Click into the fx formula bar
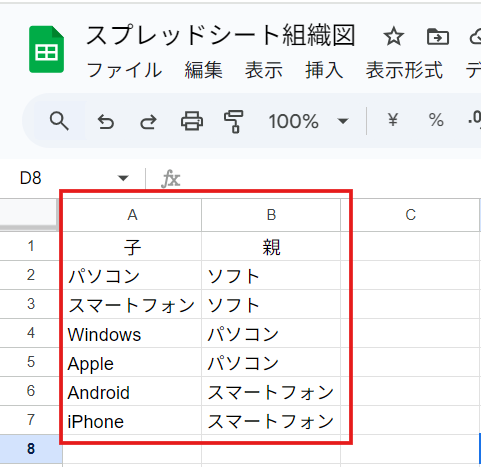Viewport: 481px width, 467px height. coord(330,179)
